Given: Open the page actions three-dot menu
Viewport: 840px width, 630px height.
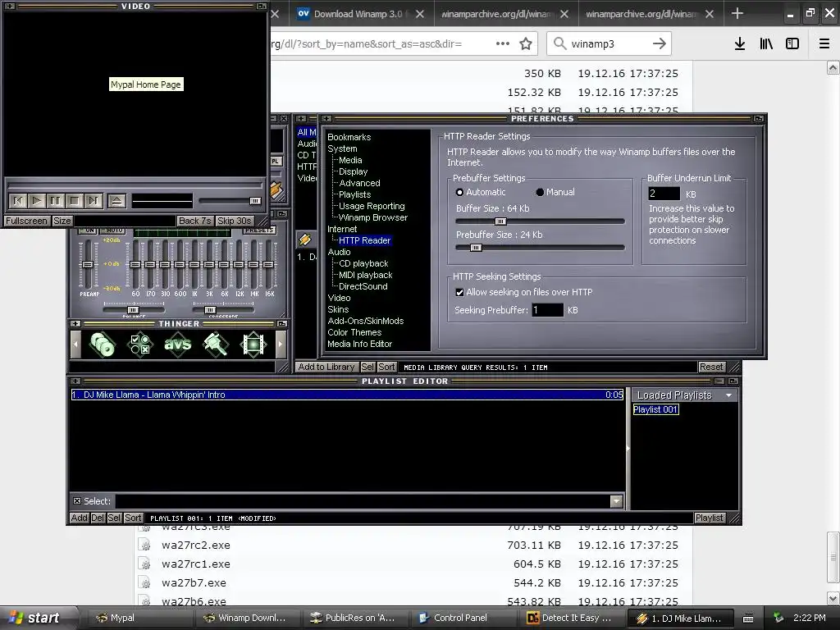Looking at the screenshot, I should pos(503,44).
